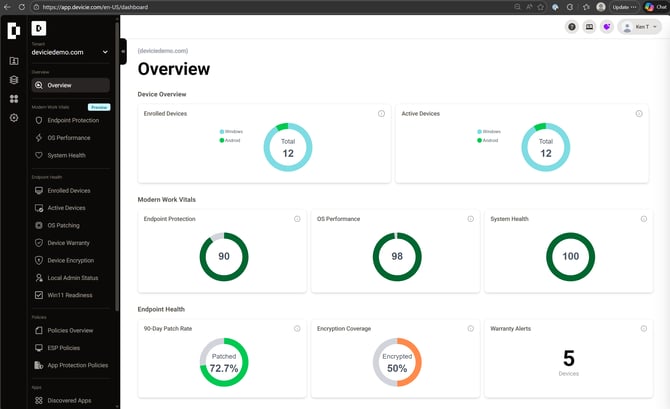670x409 pixels.
Task: Collapse the sidebar with the arrow handle
Action: [123, 51]
